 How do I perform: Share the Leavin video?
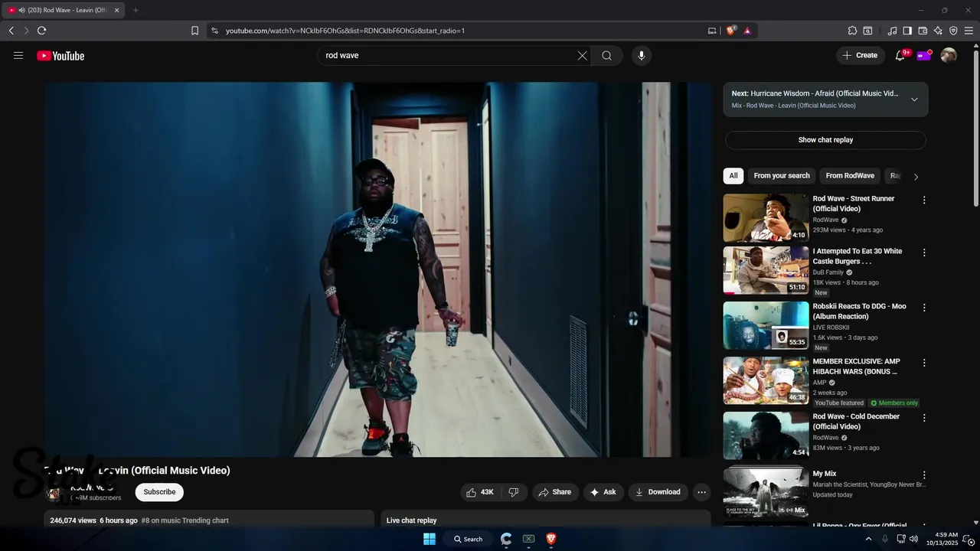pyautogui.click(x=554, y=492)
